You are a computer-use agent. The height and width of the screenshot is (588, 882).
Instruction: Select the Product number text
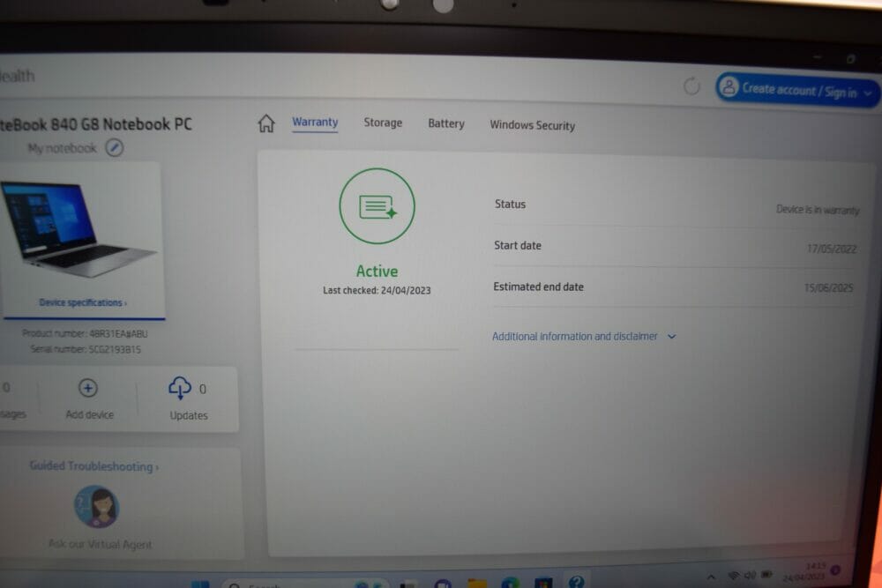85,333
